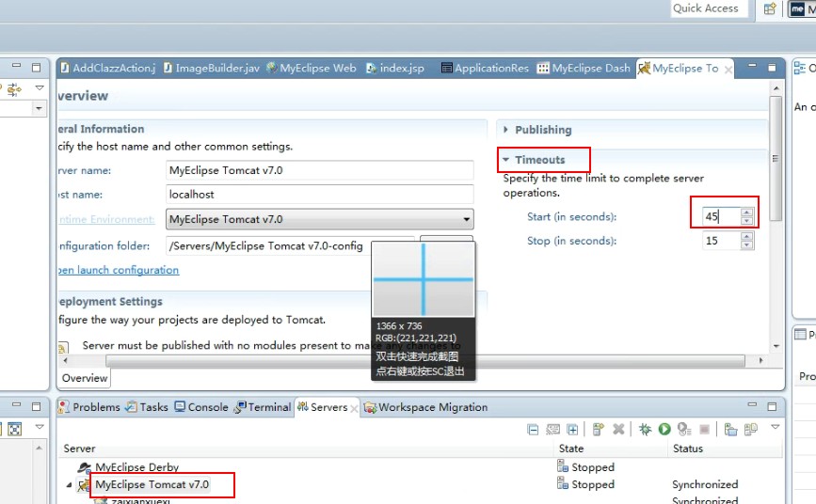816x504 pixels.
Task: Minimize the editor area
Action: [x=752, y=66]
